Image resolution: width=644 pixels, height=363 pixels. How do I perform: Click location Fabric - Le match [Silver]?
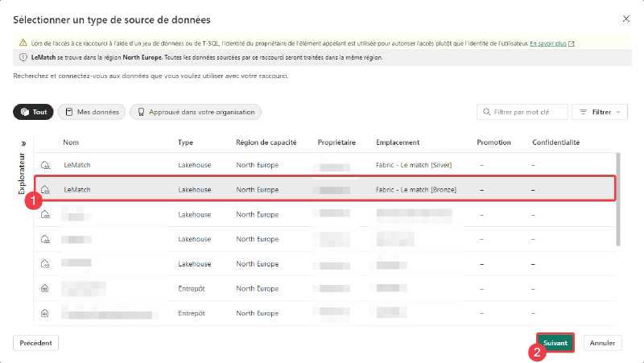click(x=414, y=165)
